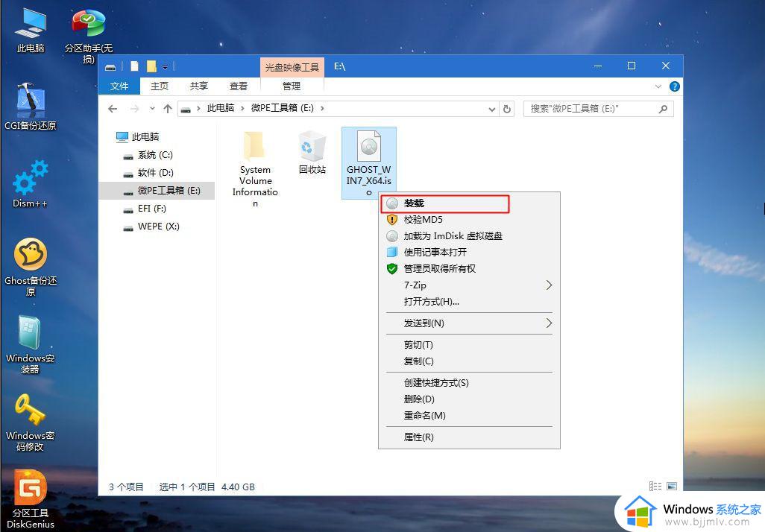Open the 此电脑 desktop icon
This screenshot has width=765, height=532.
pos(31,31)
